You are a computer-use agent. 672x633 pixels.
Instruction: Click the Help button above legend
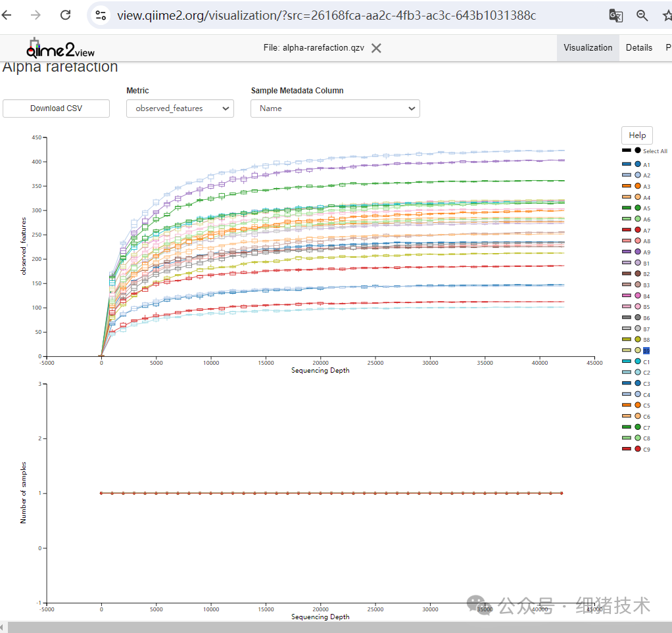pyautogui.click(x=636, y=135)
